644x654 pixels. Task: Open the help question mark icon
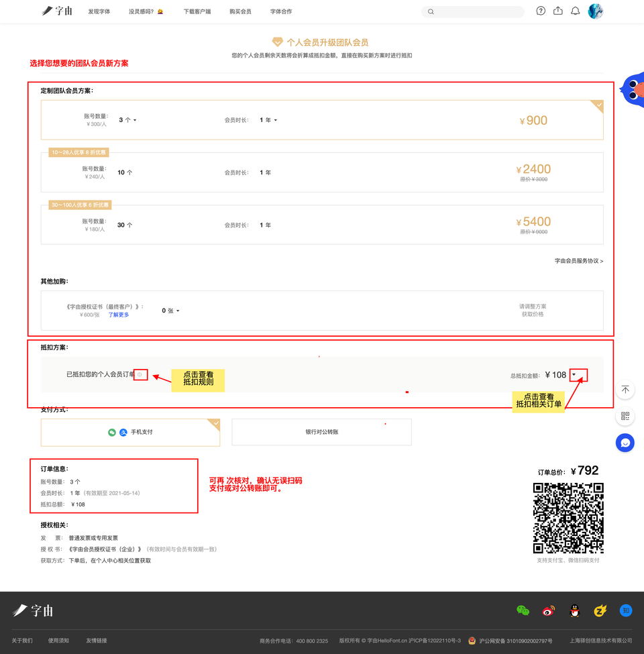pyautogui.click(x=541, y=11)
